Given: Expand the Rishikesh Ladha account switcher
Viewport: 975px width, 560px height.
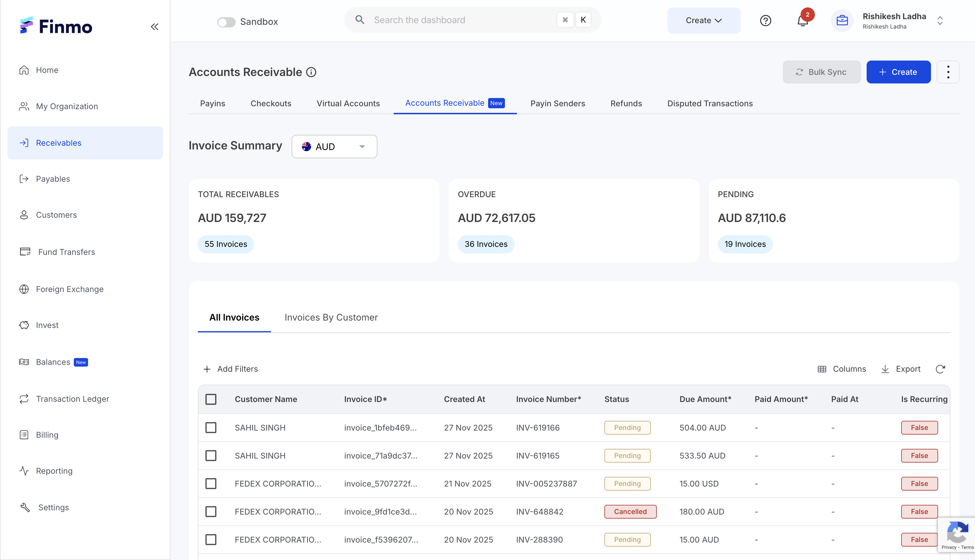Looking at the screenshot, I should tap(940, 20).
